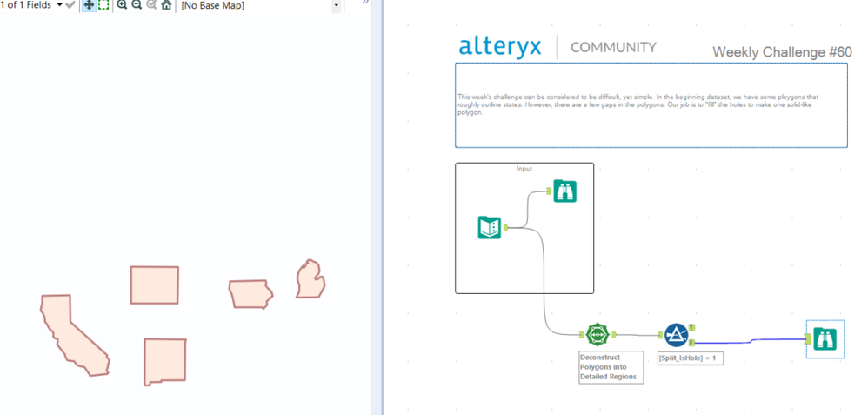Click the home zoom-to-extent icon
The image size is (868, 415).
[x=166, y=5]
